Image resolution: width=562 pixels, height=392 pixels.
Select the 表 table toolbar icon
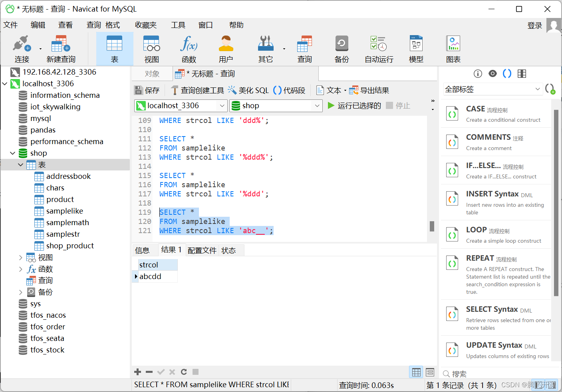pos(115,49)
